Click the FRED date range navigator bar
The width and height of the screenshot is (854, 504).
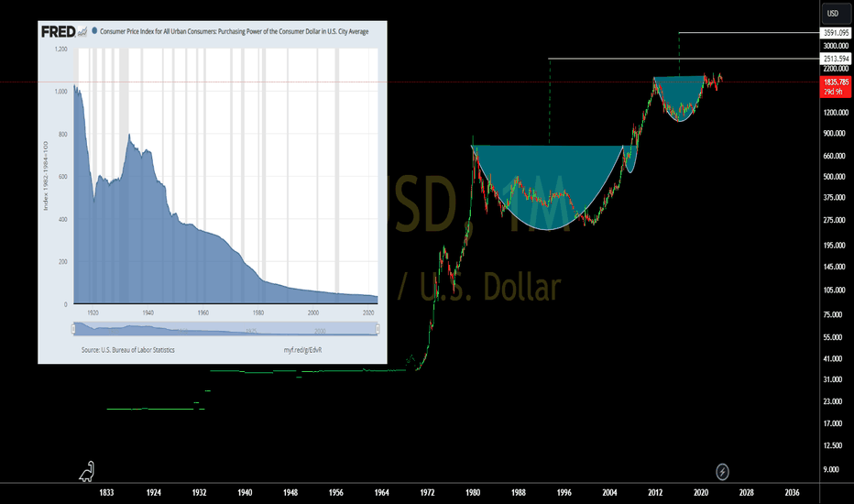point(225,329)
